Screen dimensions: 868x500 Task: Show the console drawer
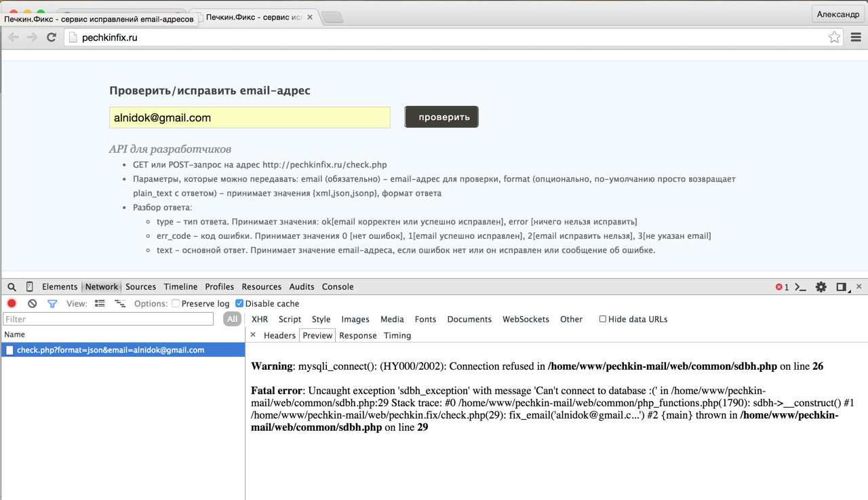coord(801,287)
